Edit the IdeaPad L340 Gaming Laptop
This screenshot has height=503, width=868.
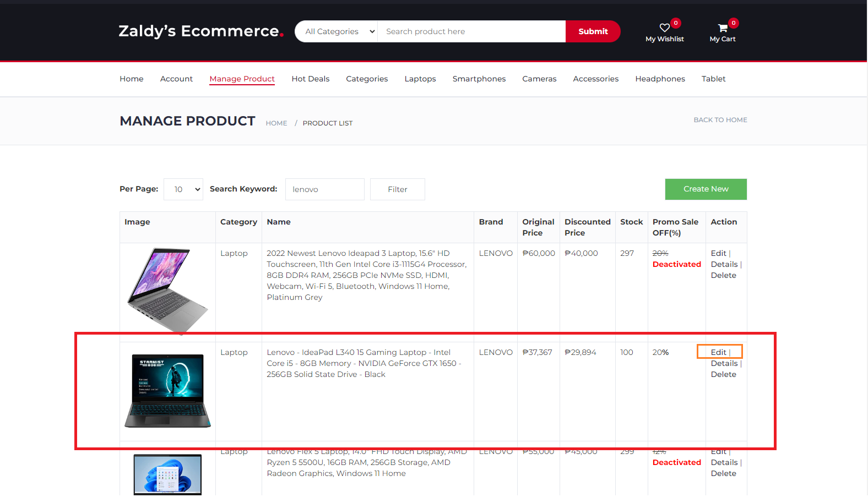pos(718,352)
